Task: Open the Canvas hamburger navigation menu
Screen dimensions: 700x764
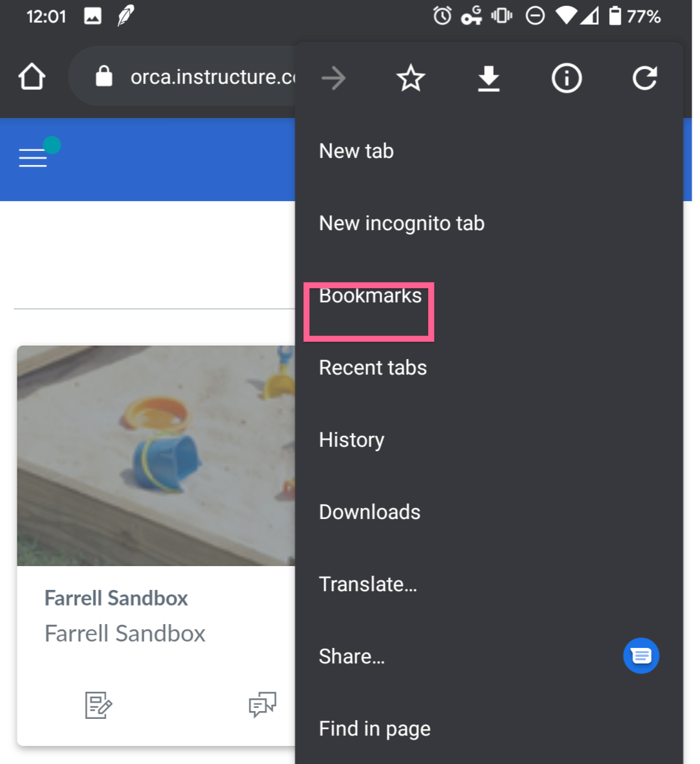Action: click(x=33, y=158)
